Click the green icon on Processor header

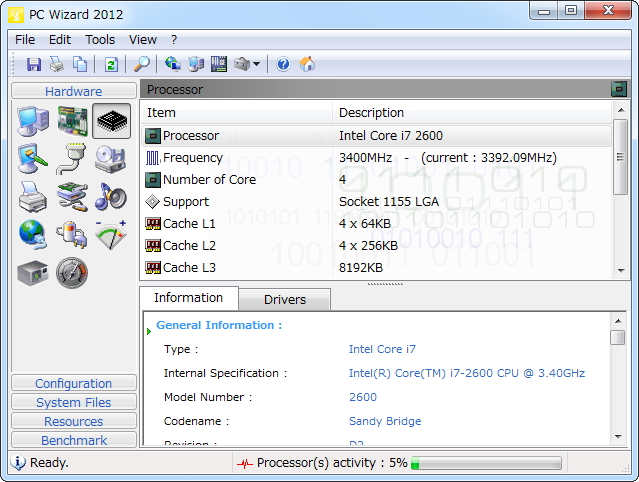(619, 89)
